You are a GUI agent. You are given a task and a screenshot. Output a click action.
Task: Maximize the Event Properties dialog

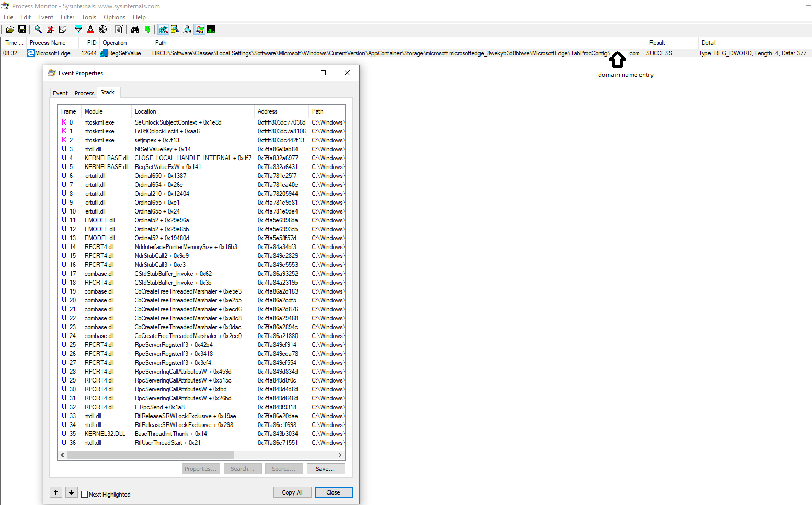[323, 73]
